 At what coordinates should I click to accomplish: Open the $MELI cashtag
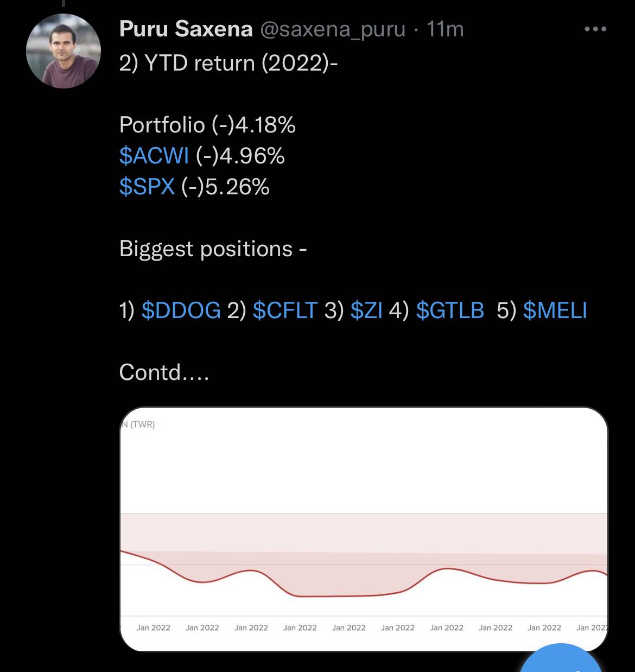[x=555, y=310]
